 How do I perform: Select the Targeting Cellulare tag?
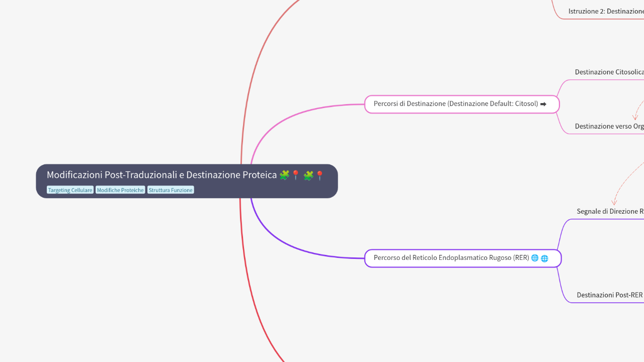(x=70, y=190)
